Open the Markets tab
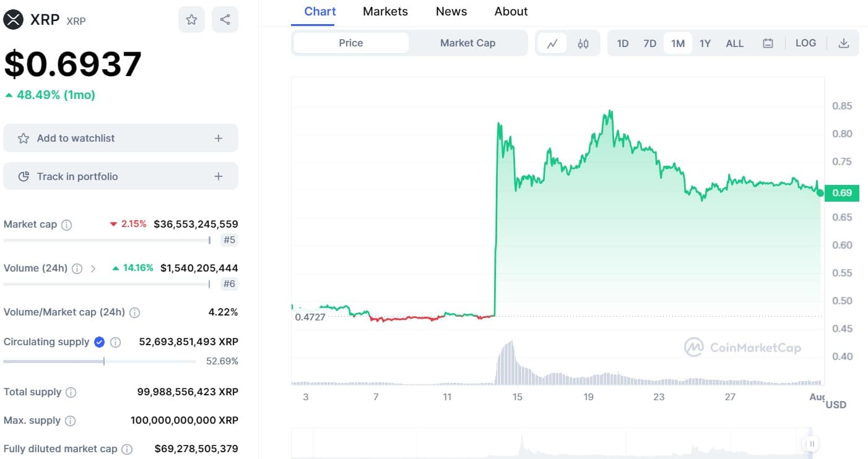The image size is (868, 459). pyautogui.click(x=385, y=12)
